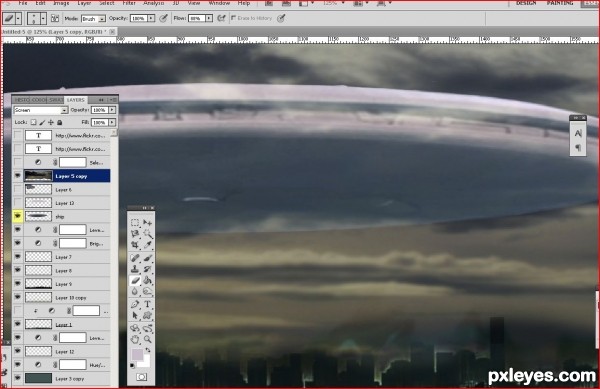Toggle Quick Mask mode button

141,378
